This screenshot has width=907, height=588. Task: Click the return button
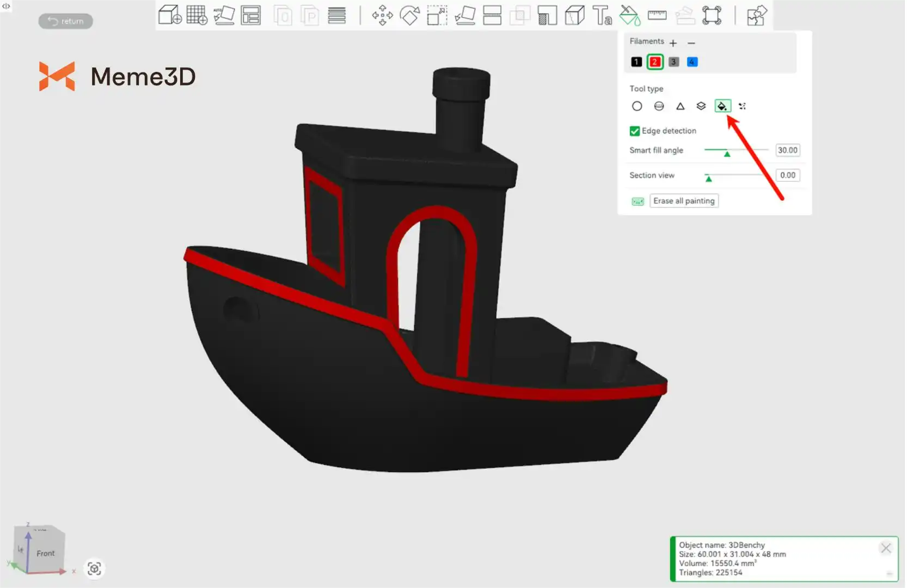66,21
